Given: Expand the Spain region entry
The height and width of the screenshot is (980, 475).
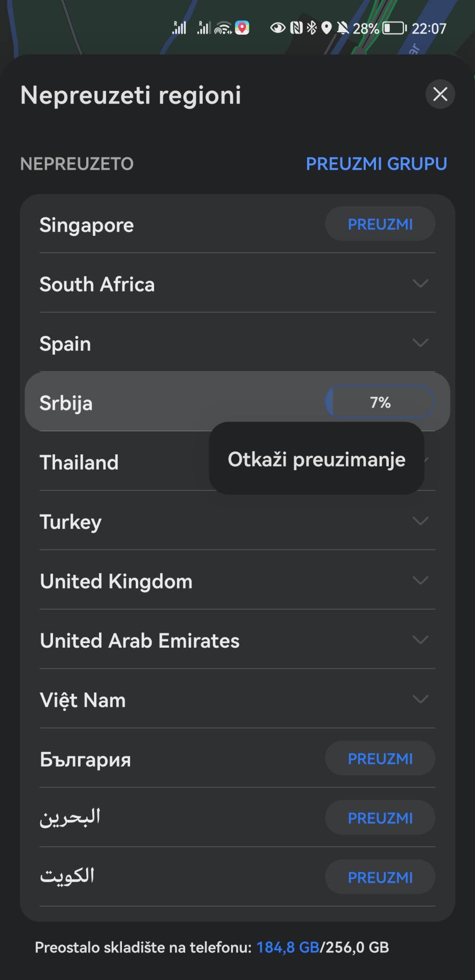Looking at the screenshot, I should (419, 344).
